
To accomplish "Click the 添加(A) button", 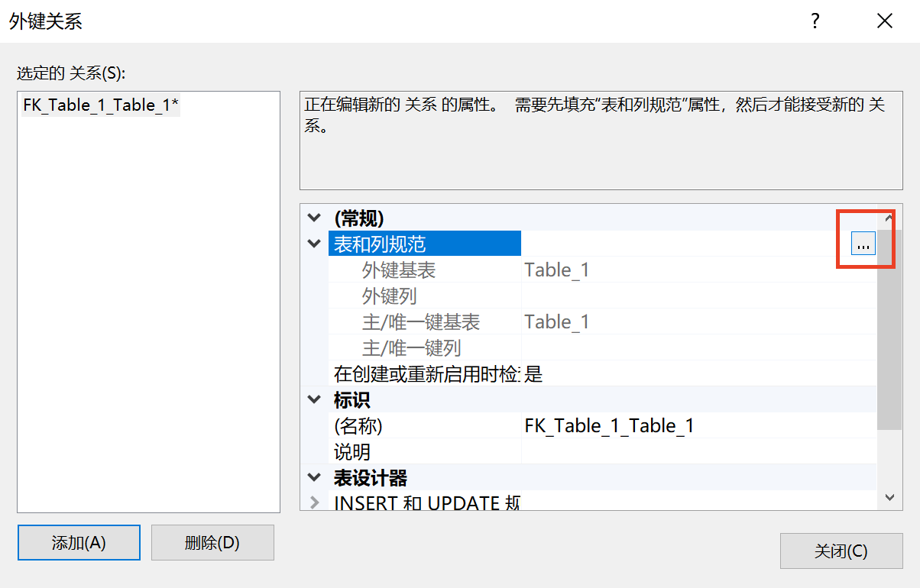I will pos(78,543).
